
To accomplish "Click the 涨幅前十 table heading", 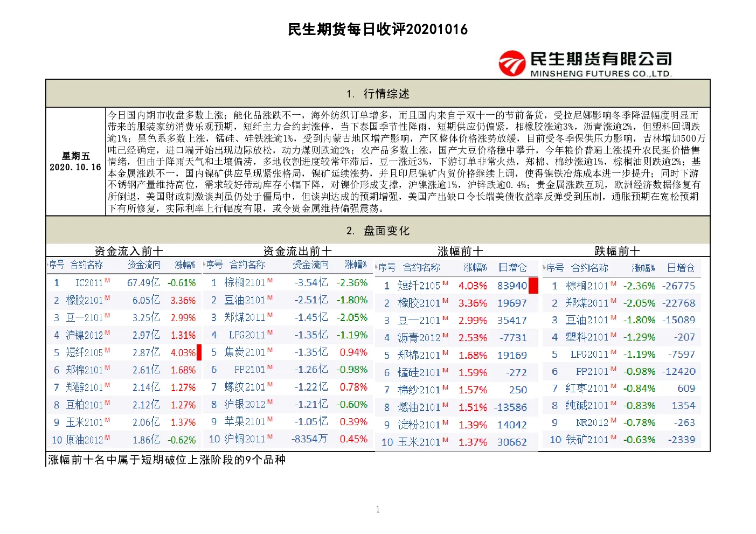I will point(460,251).
